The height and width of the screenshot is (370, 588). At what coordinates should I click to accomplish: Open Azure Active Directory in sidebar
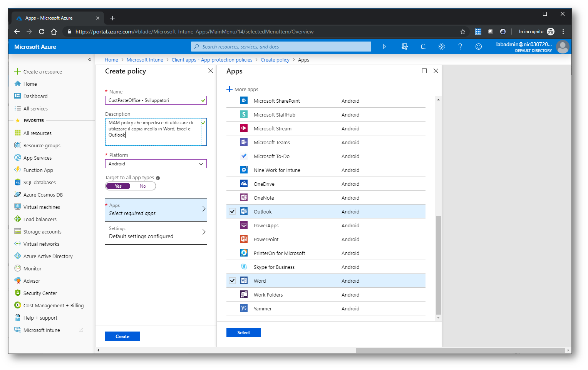pos(48,256)
